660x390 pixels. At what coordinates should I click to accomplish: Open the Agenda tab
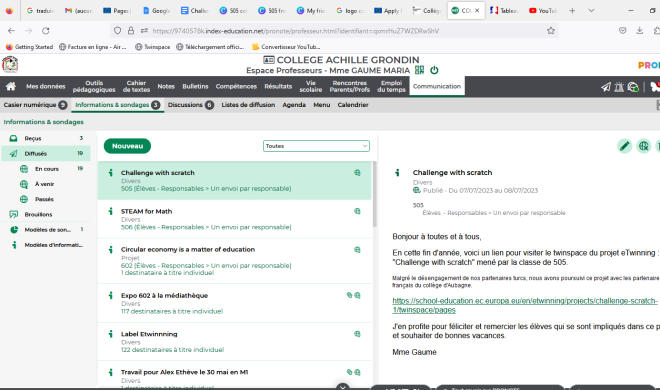pyautogui.click(x=294, y=105)
